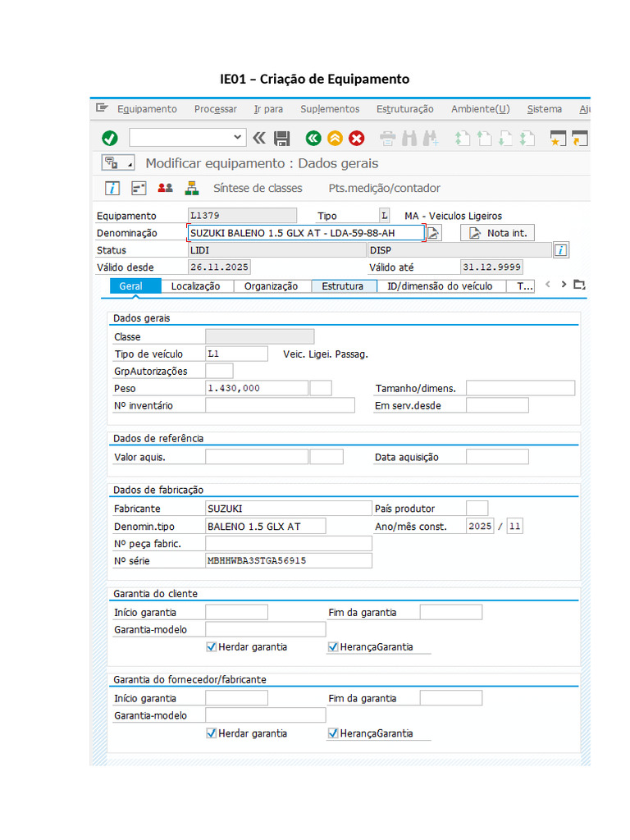This screenshot has width=630, height=840.
Task: Collapse the command field with double-chevron icon
Action: pos(259,138)
